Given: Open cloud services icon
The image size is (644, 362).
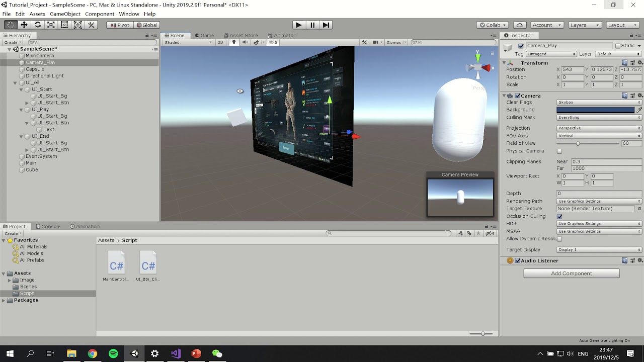Looking at the screenshot, I should (520, 25).
